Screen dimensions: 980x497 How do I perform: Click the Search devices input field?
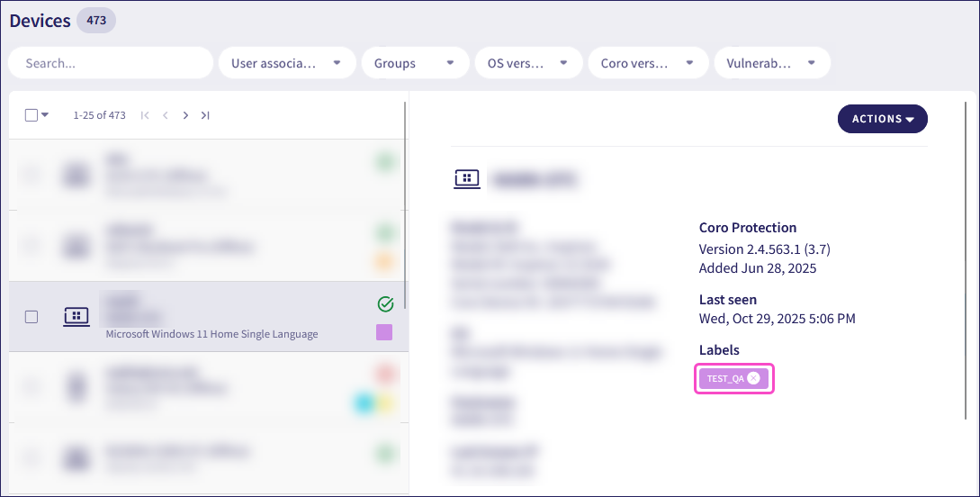click(x=111, y=63)
